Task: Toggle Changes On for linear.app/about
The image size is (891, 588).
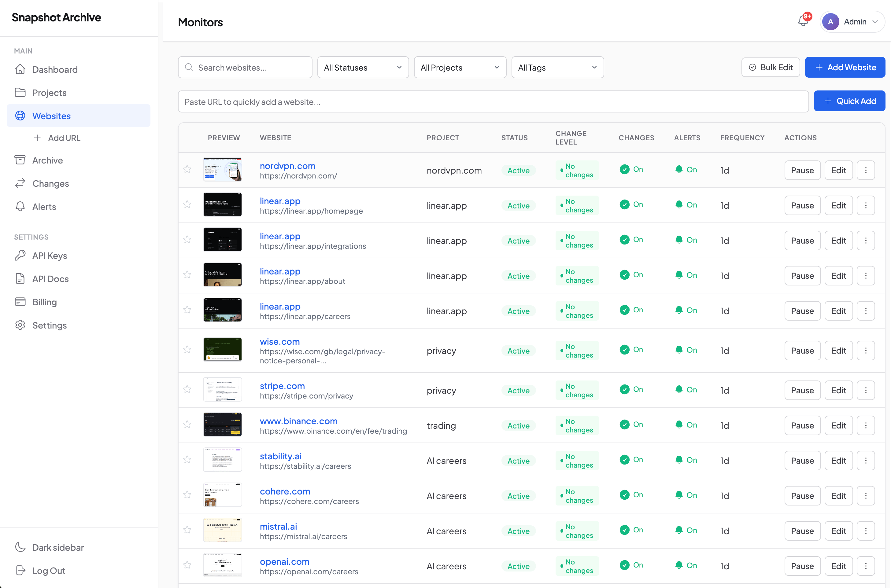Action: pos(631,275)
